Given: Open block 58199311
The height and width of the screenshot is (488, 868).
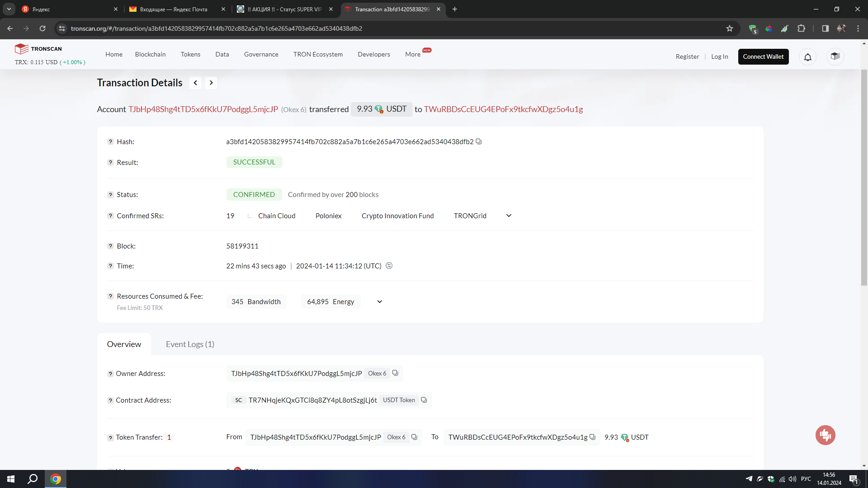Looking at the screenshot, I should click(242, 246).
